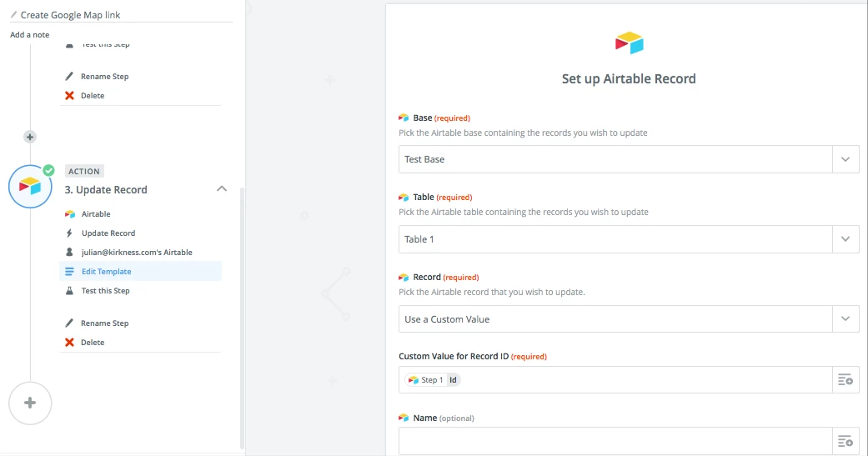Click the Airtable step circle icon
The height and width of the screenshot is (456, 868).
[x=30, y=187]
